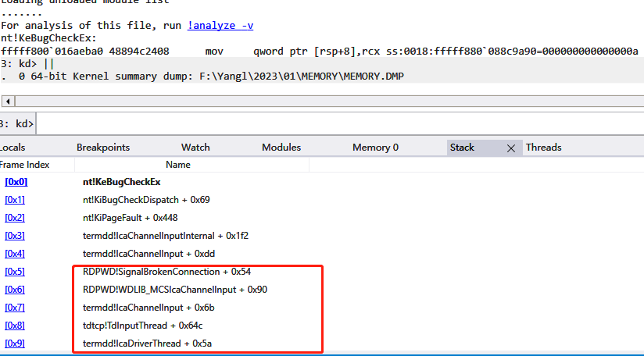Open frame link [0x6]
The height and width of the screenshot is (356, 644).
(x=15, y=290)
